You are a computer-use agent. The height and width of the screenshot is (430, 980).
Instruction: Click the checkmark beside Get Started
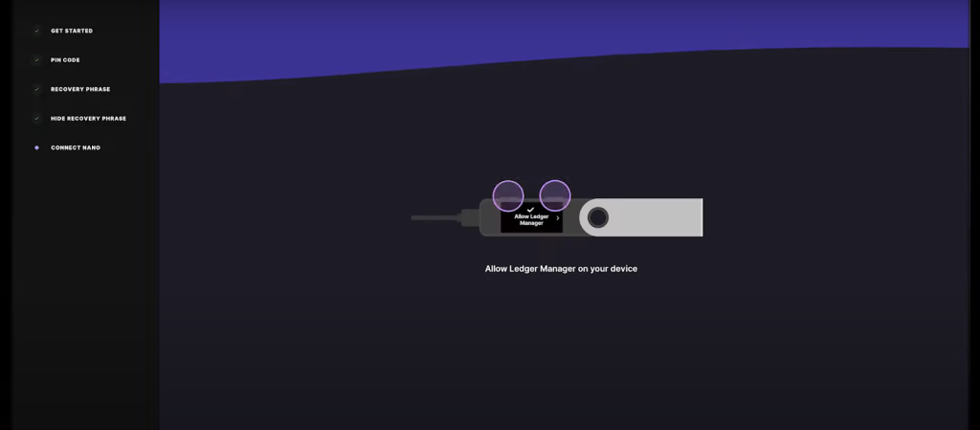[x=37, y=31]
